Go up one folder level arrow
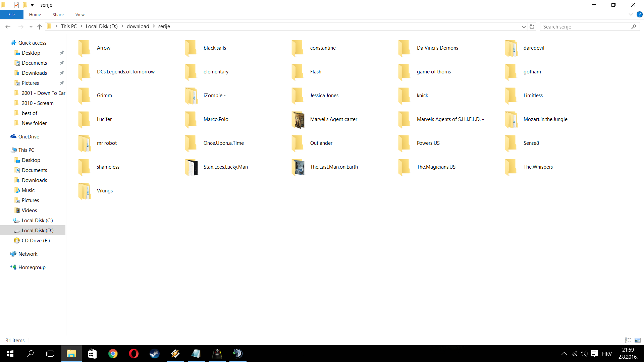644x362 pixels. coord(40,26)
